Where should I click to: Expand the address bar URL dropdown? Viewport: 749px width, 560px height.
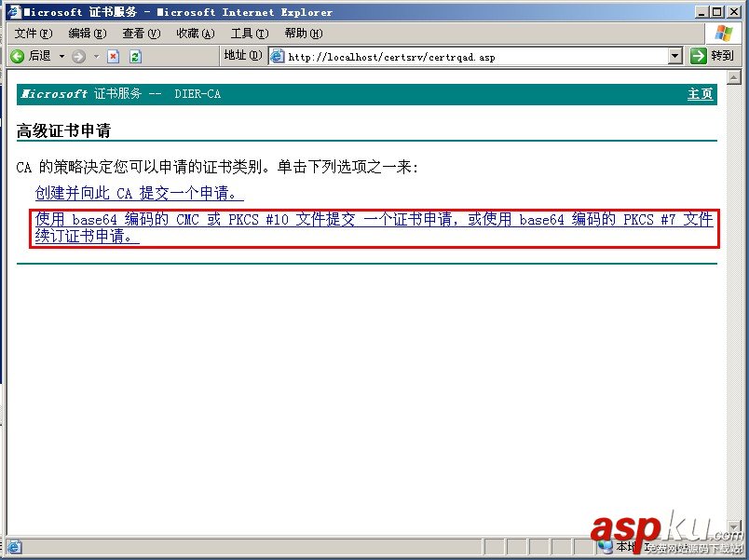tap(674, 57)
